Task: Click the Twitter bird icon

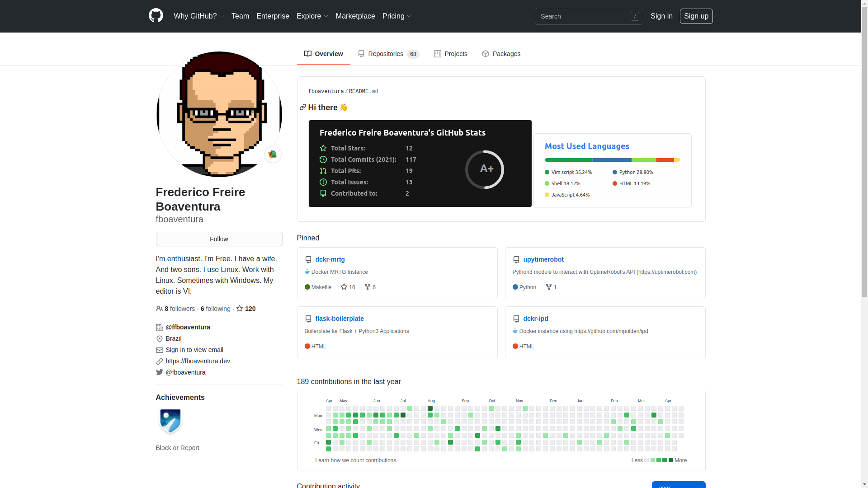Action: [159, 372]
